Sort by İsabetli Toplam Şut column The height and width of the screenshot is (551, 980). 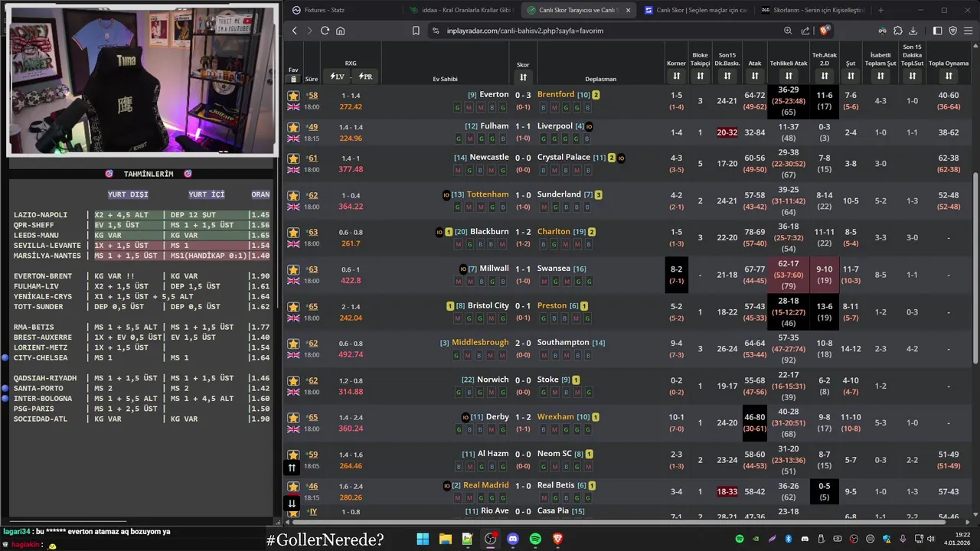(880, 77)
